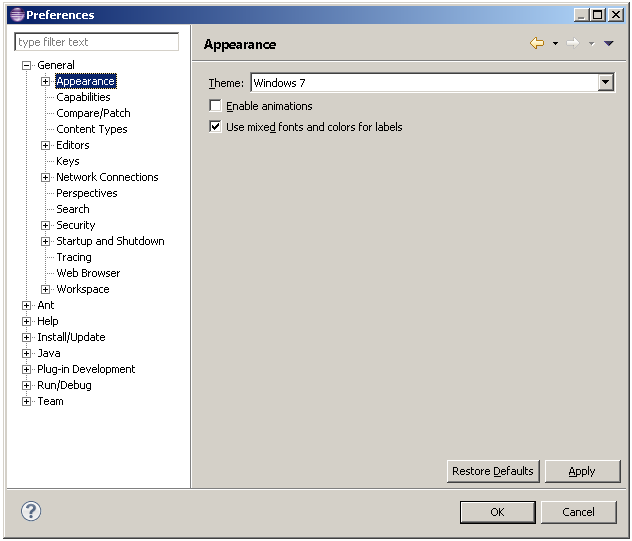Select Search in the tree
Viewport: 632px width, 541px height.
coord(73,209)
